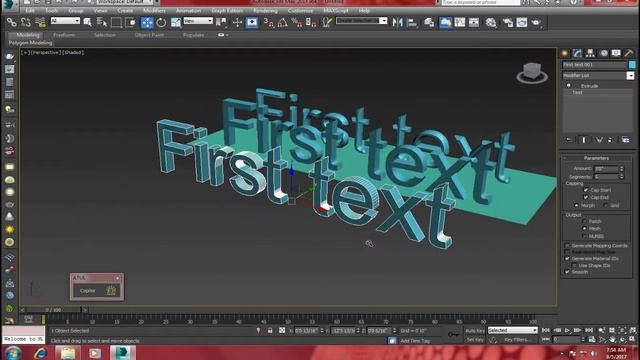The width and height of the screenshot is (640, 360).
Task: Open the Hierarchy command panel tab
Action: click(591, 53)
